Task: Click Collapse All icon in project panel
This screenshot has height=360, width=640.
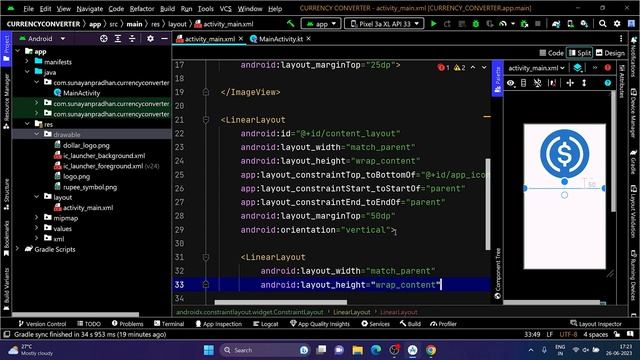Action: (x=132, y=38)
